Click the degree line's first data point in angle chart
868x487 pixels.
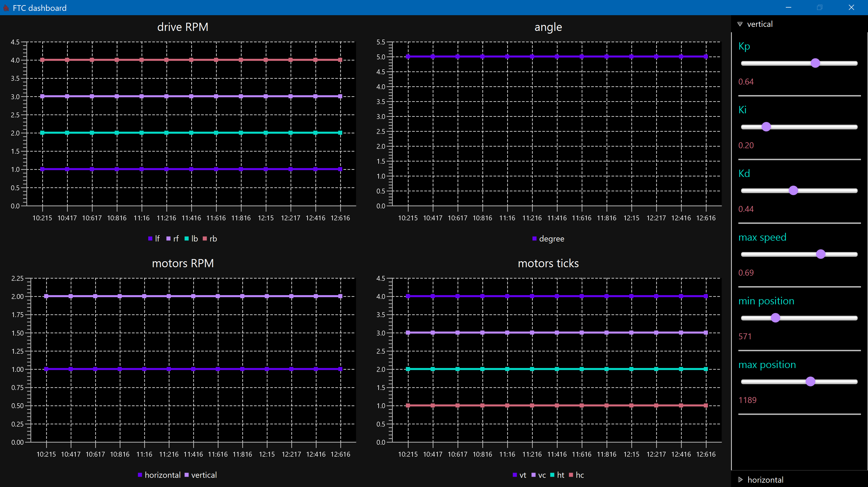click(408, 57)
